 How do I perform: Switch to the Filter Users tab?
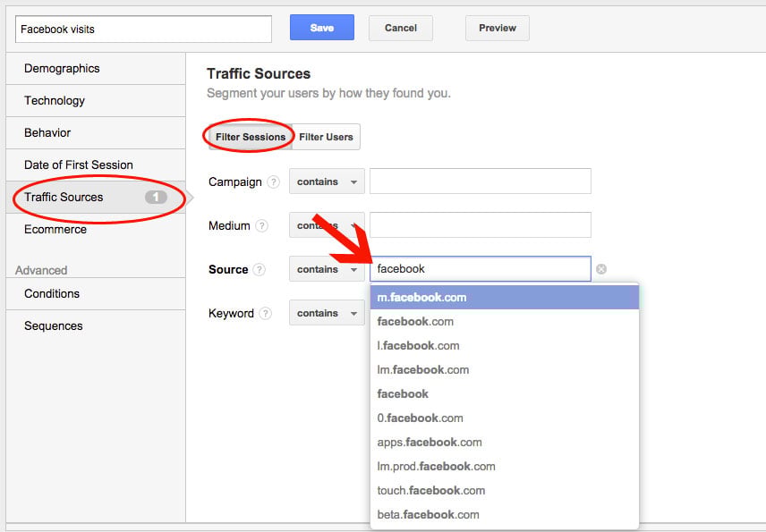tap(326, 136)
